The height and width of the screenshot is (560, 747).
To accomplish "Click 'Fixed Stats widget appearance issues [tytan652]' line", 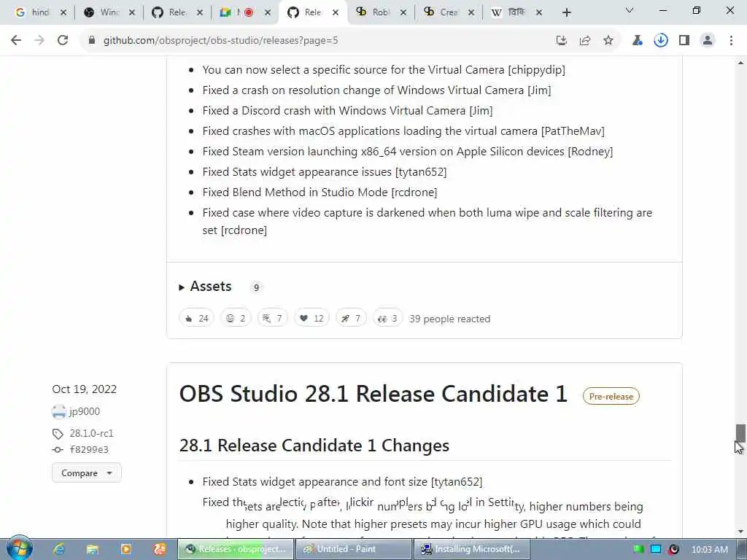I will [325, 172].
